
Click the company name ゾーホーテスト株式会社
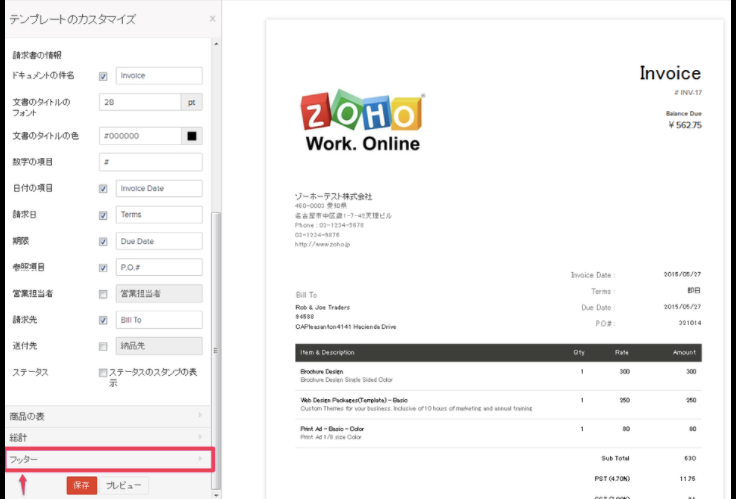point(333,196)
